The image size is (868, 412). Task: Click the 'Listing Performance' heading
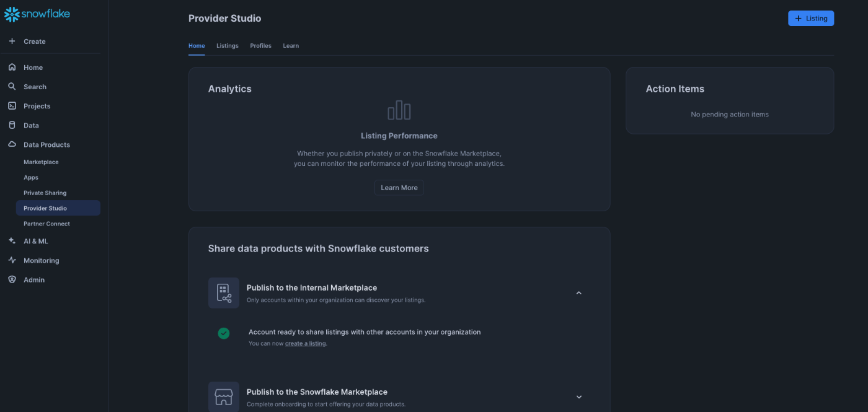tap(399, 136)
